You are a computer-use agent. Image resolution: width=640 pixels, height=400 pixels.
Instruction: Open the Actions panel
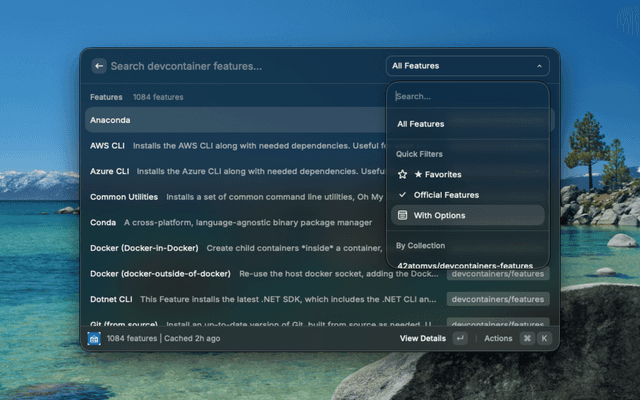(498, 339)
